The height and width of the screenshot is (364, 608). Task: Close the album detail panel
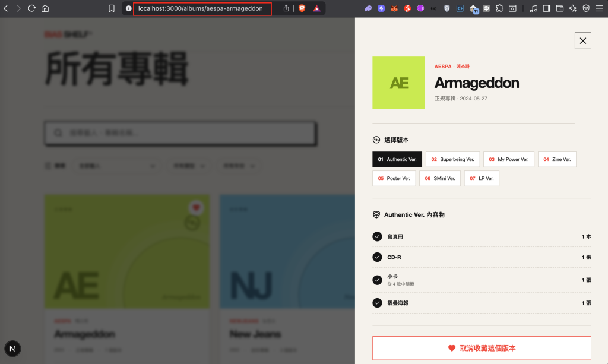tap(582, 41)
